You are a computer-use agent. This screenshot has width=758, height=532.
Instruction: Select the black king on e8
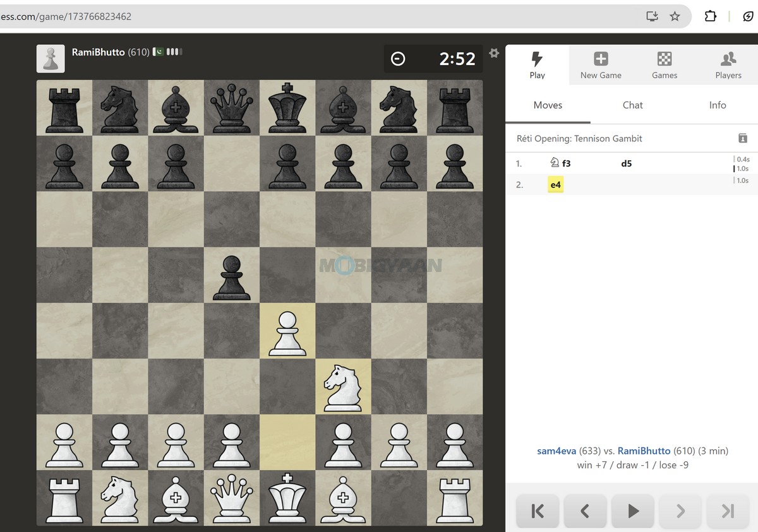tap(287, 108)
